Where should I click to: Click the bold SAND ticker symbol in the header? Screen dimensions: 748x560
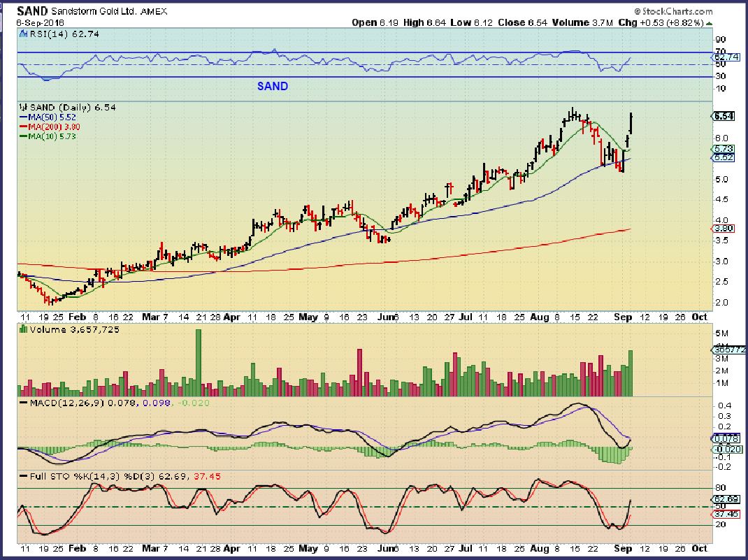coord(32,11)
